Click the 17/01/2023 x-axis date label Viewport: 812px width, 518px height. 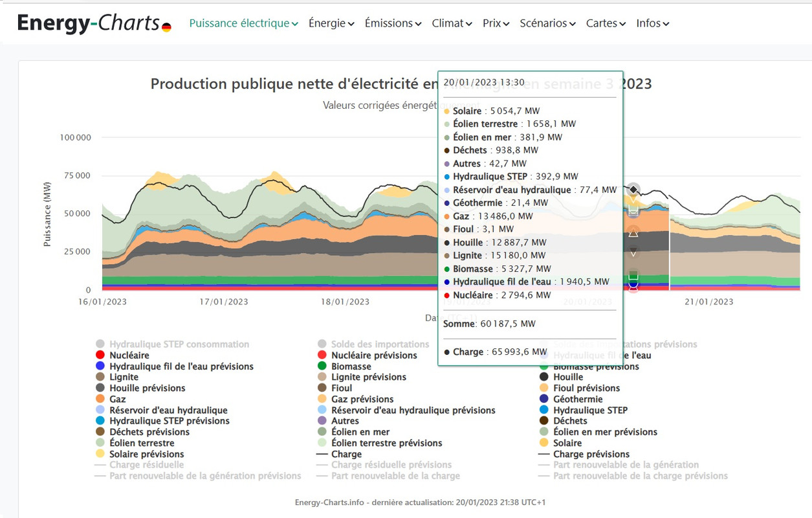point(224,302)
